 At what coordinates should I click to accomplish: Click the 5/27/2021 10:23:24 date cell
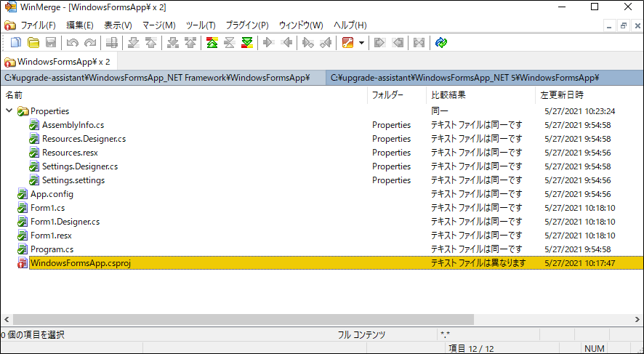point(579,111)
